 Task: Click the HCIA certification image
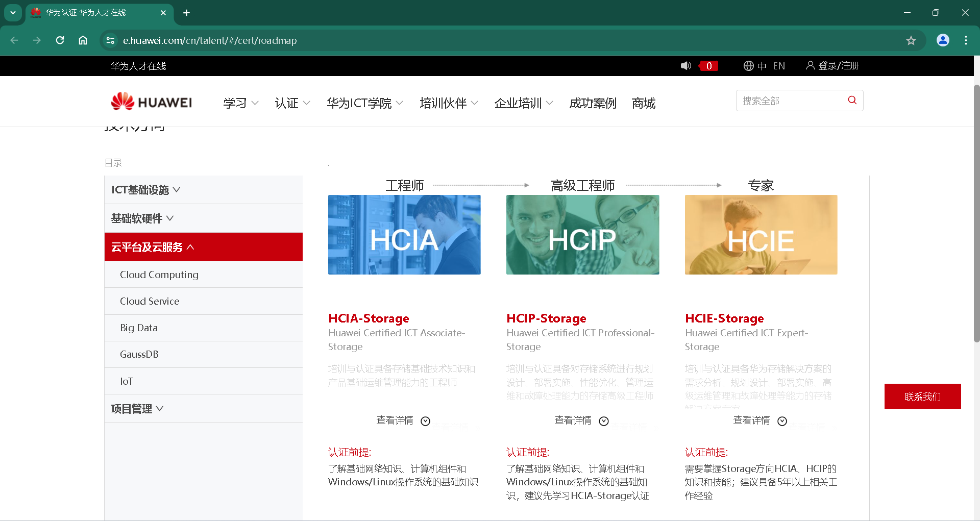coord(404,235)
